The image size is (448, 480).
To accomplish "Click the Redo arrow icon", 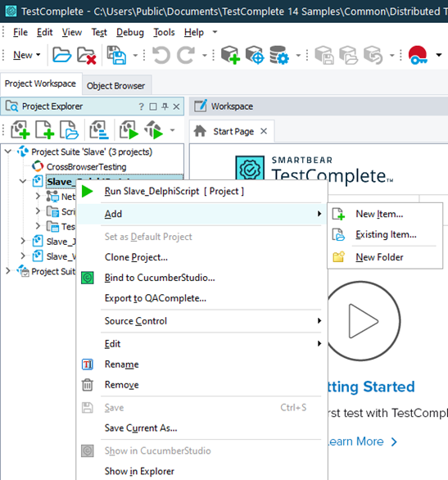I will tap(186, 55).
